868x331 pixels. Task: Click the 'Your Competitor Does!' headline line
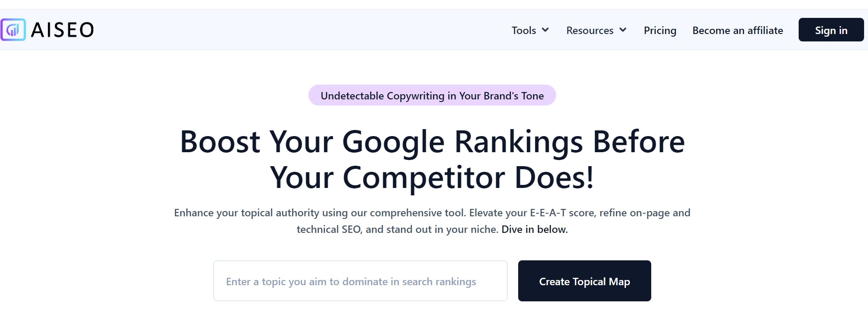tap(432, 177)
